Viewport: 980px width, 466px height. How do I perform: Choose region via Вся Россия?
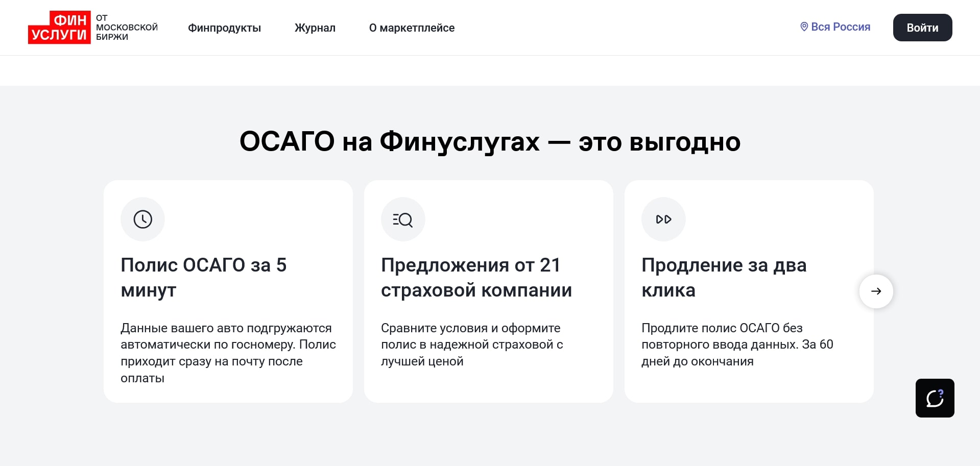coord(840,27)
